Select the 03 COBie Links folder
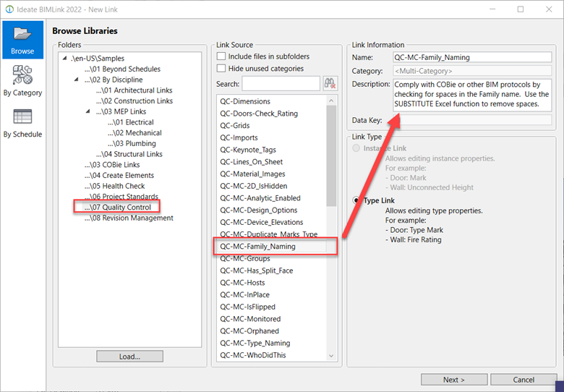This screenshot has height=392, width=564. [112, 165]
